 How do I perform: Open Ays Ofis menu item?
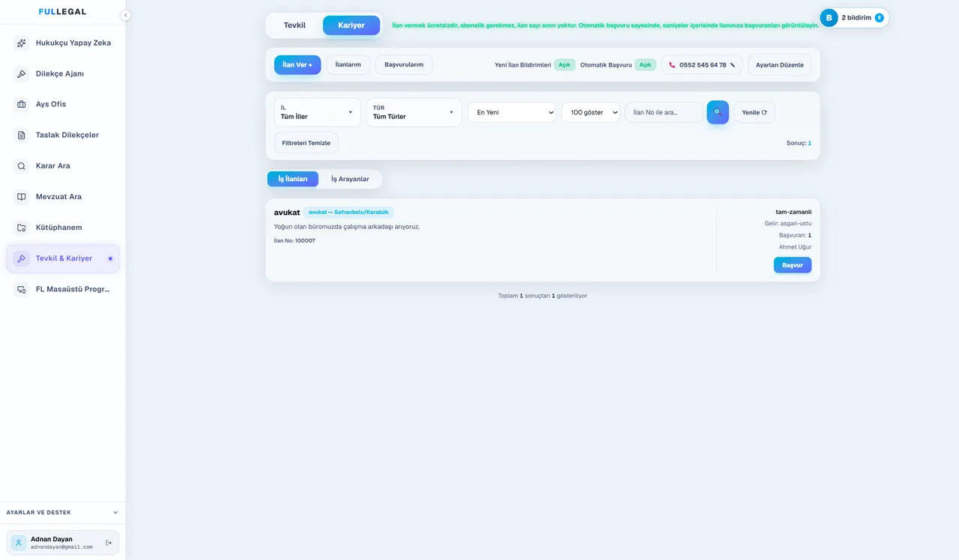coord(62,104)
